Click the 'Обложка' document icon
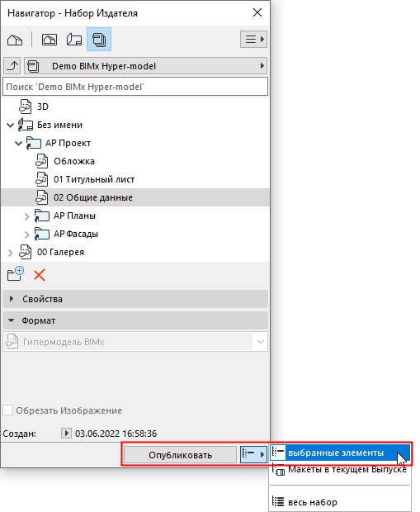 [42, 161]
